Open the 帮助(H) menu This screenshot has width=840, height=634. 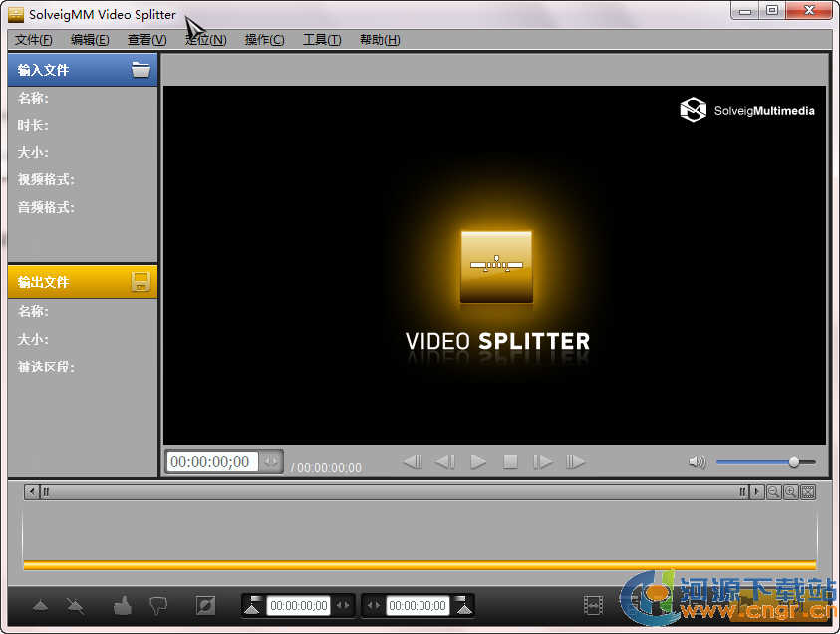[379, 40]
